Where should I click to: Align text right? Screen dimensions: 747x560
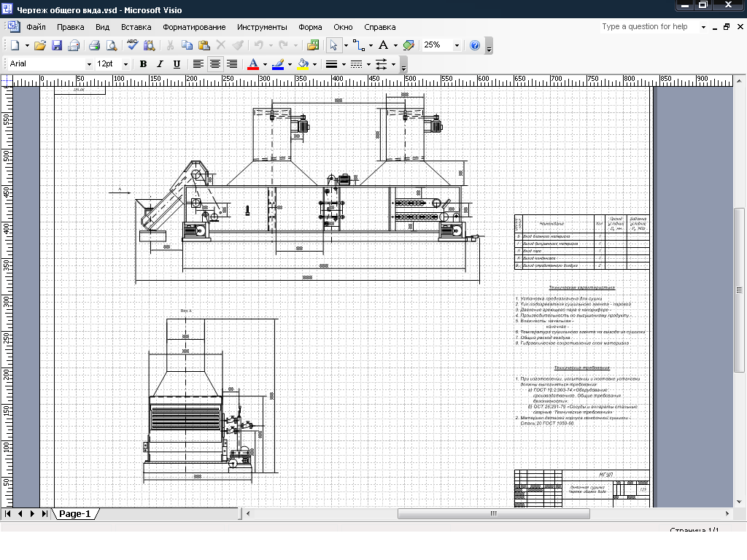pyautogui.click(x=232, y=64)
